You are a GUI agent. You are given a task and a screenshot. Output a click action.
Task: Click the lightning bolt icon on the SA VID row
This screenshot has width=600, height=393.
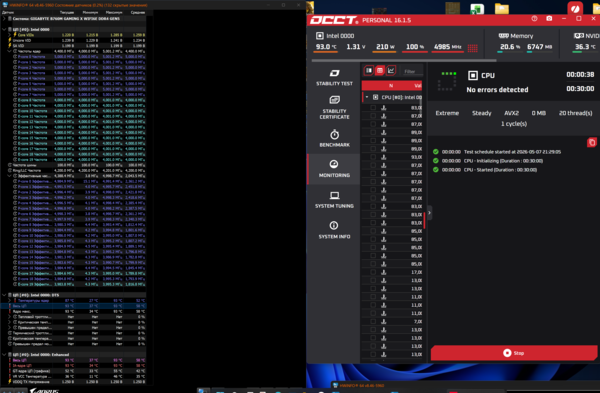pos(10,46)
